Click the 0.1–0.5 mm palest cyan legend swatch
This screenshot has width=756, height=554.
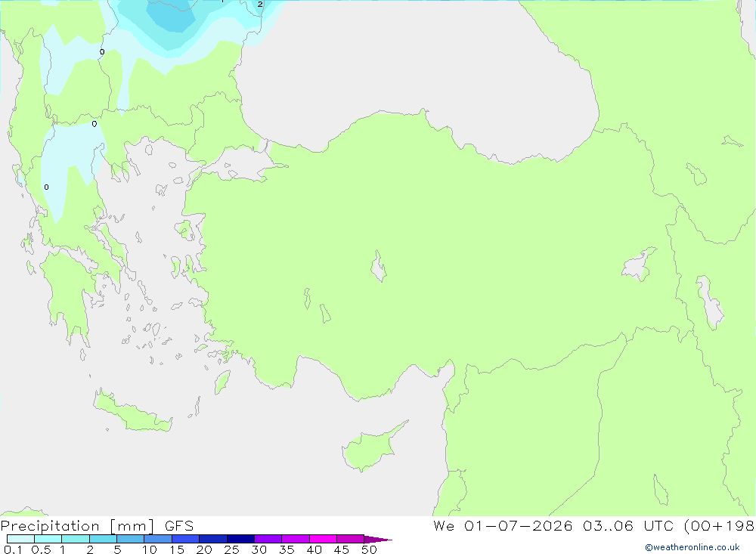pos(20,539)
